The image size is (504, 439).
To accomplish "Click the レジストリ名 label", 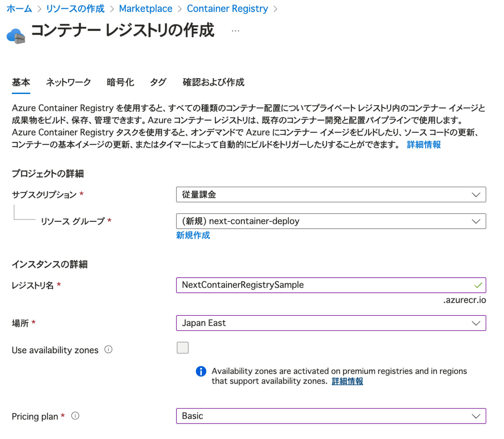I will click(x=33, y=286).
